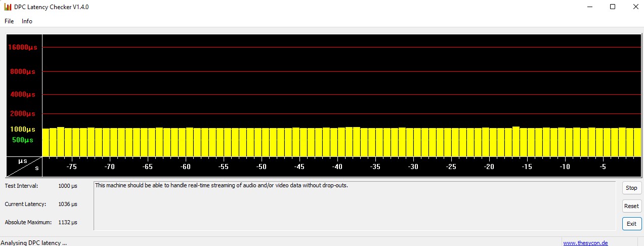The height and width of the screenshot is (246, 644).
Task: Click the -25 time axis label
Action: (x=451, y=167)
